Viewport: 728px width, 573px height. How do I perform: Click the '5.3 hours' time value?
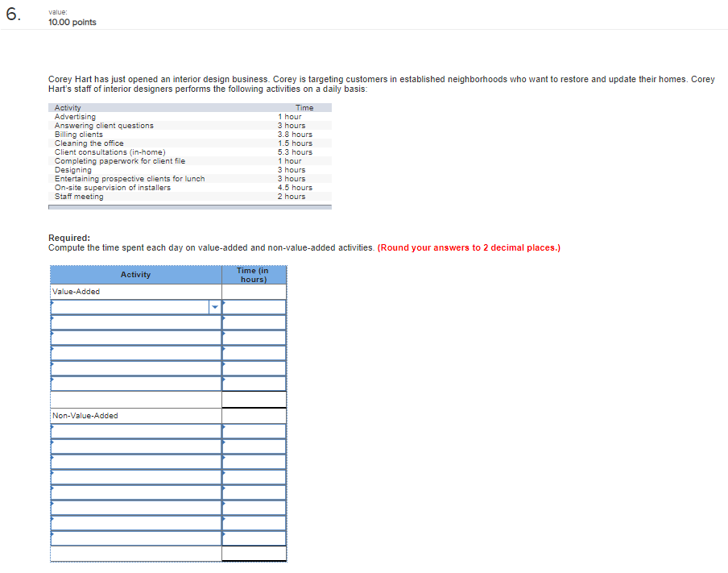click(296, 152)
